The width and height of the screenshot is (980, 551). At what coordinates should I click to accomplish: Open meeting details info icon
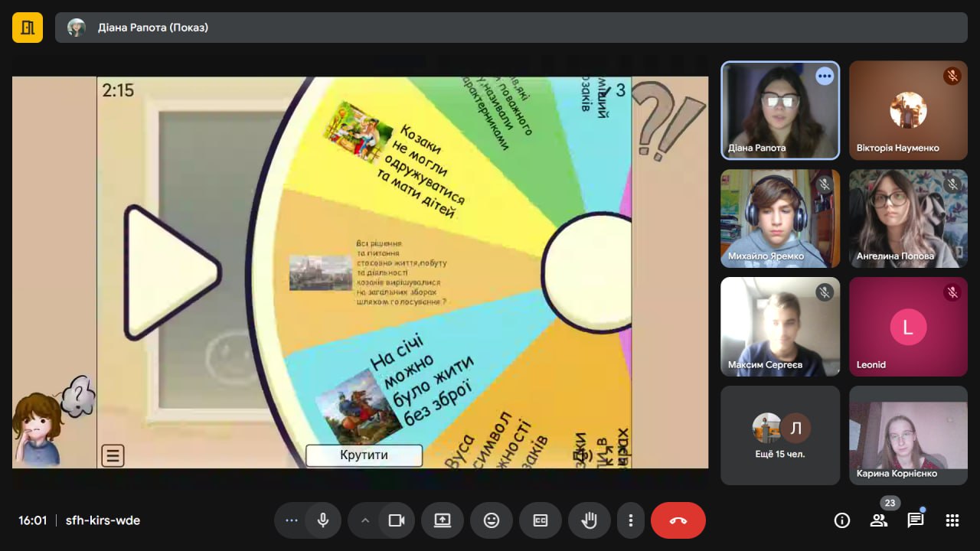[842, 520]
